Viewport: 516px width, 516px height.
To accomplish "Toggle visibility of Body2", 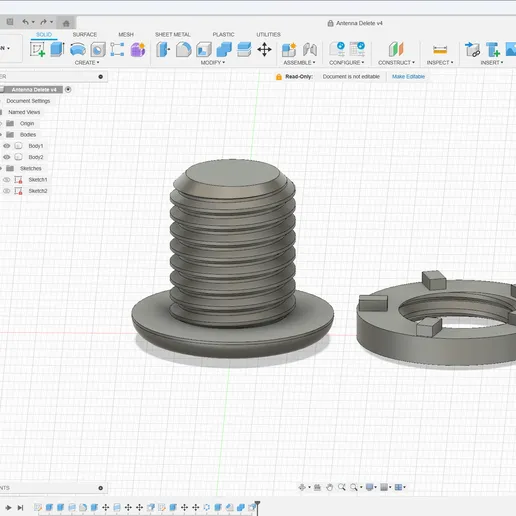I will coord(7,157).
